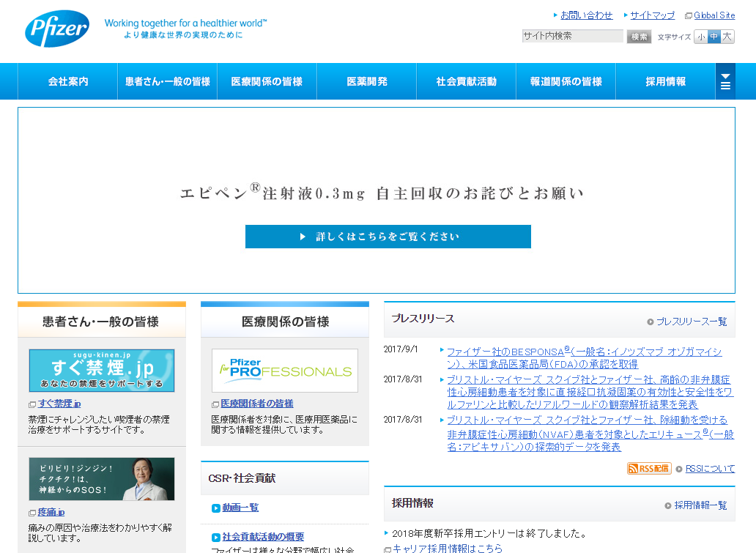This screenshot has width=756, height=553.
Task: Click the 2018年度新卒採用エントリー notice text
Action: 489,533
